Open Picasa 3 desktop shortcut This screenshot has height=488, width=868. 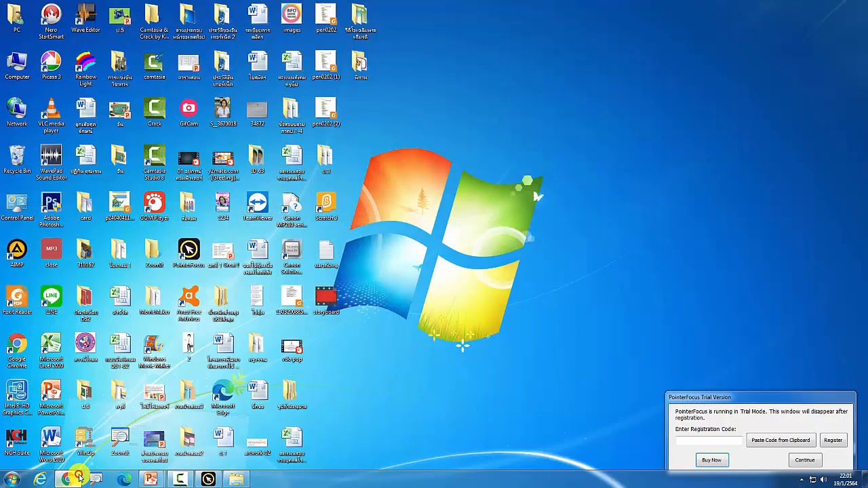[51, 66]
